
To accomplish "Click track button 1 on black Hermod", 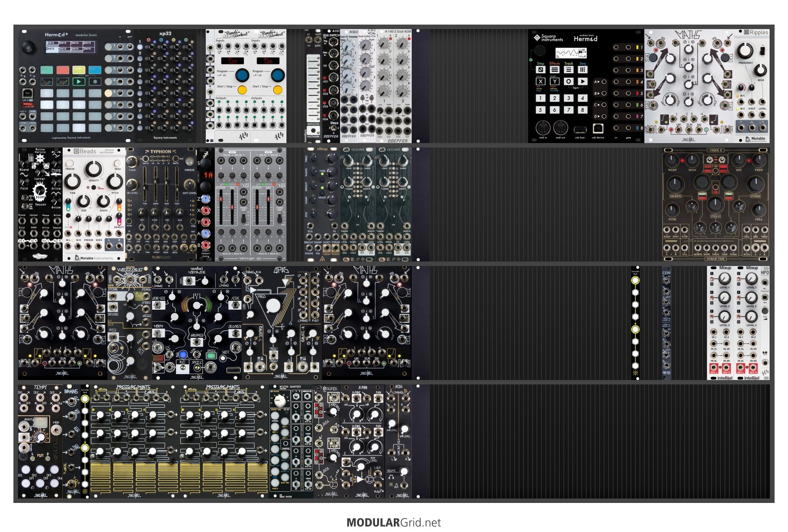I will coord(540,98).
